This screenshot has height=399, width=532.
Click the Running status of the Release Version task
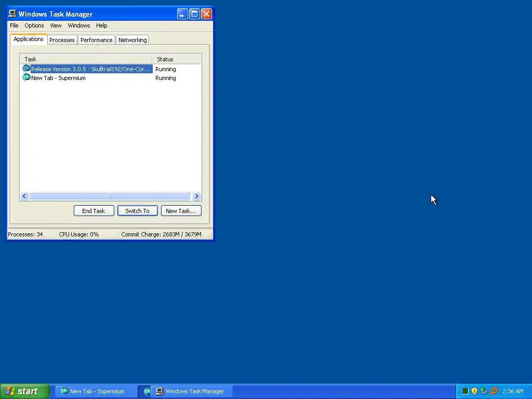[166, 69]
